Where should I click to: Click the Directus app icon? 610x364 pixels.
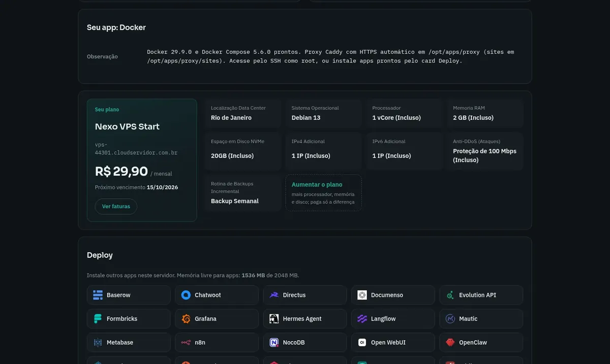point(274,295)
